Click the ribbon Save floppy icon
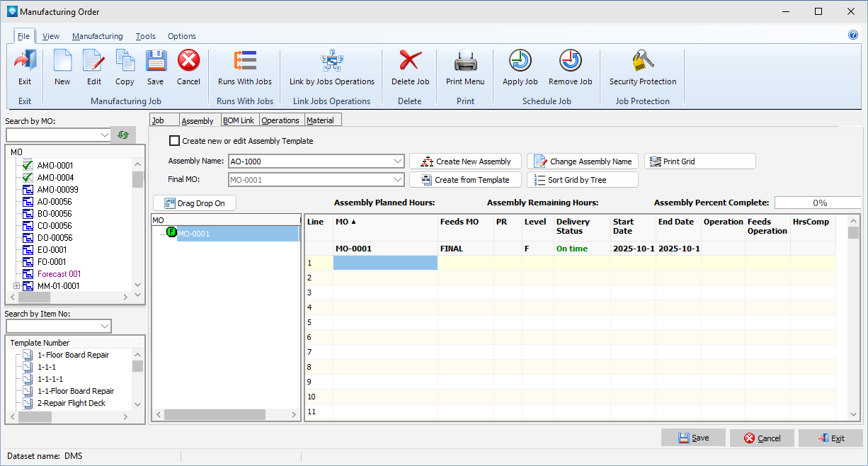Viewport: 868px width, 466px height. pyautogui.click(x=156, y=61)
